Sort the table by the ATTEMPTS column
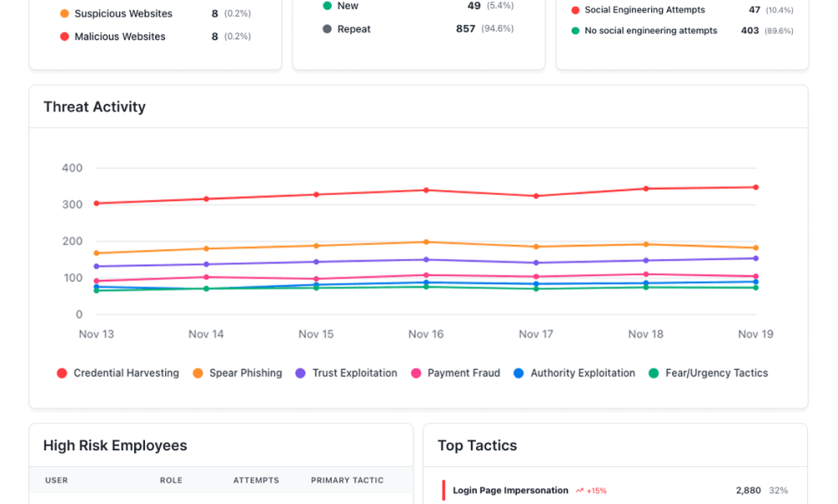838x504 pixels. (256, 480)
